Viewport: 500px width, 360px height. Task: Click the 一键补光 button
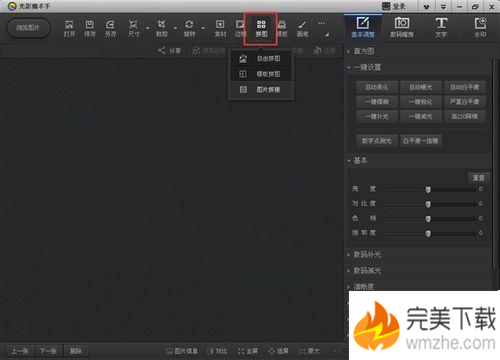[377, 116]
